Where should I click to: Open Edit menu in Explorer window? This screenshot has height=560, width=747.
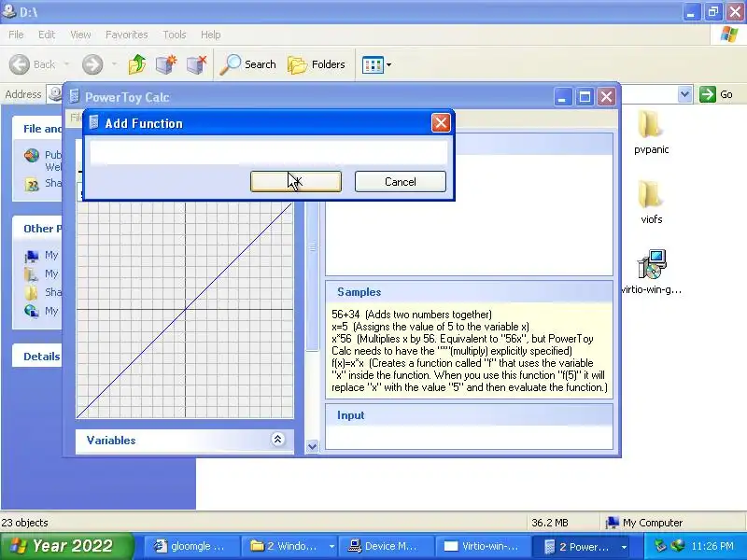tap(47, 35)
